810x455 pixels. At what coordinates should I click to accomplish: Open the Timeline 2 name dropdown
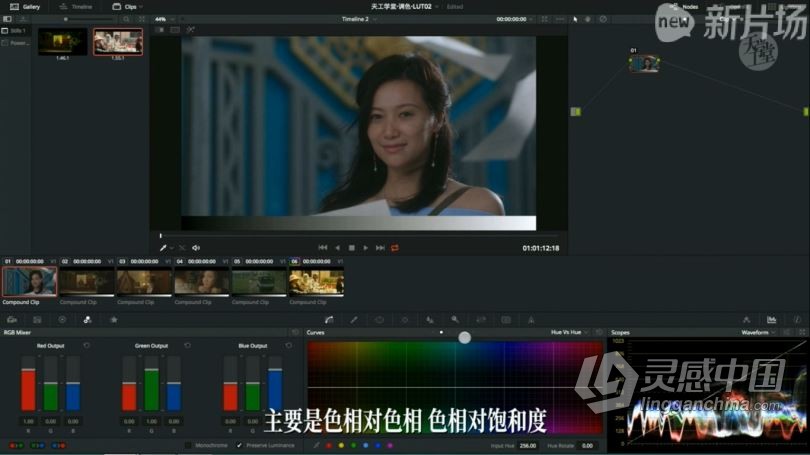[375, 19]
